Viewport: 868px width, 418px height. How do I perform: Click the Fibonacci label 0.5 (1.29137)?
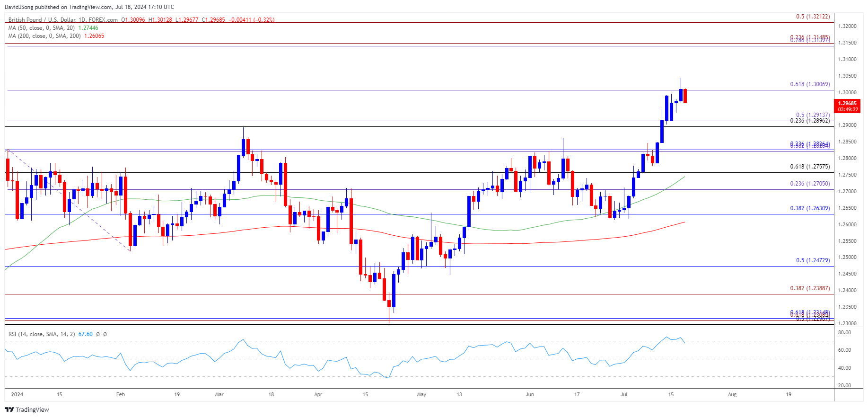coord(813,115)
